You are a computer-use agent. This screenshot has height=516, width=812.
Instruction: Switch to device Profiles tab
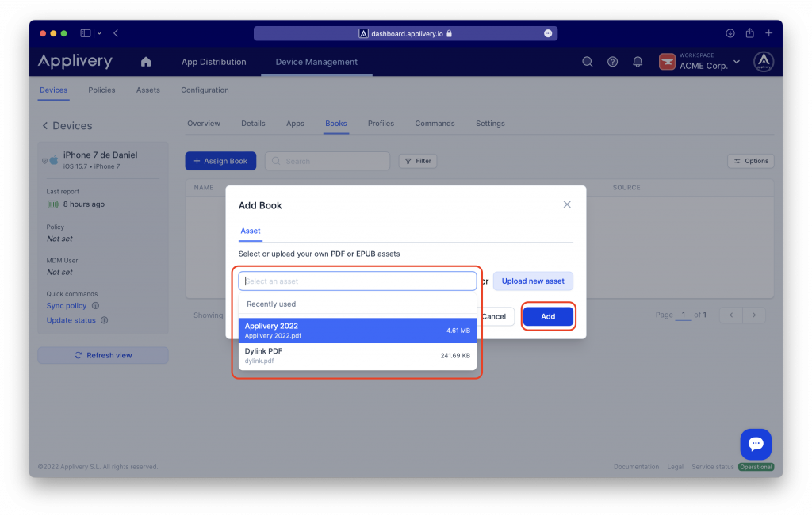coord(381,123)
